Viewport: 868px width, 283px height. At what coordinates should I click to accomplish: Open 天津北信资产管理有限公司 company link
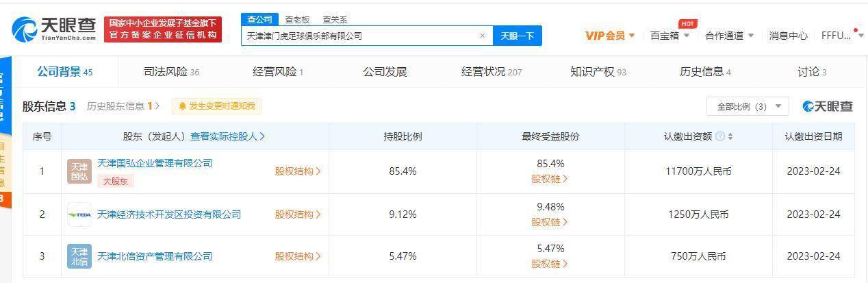click(x=155, y=256)
